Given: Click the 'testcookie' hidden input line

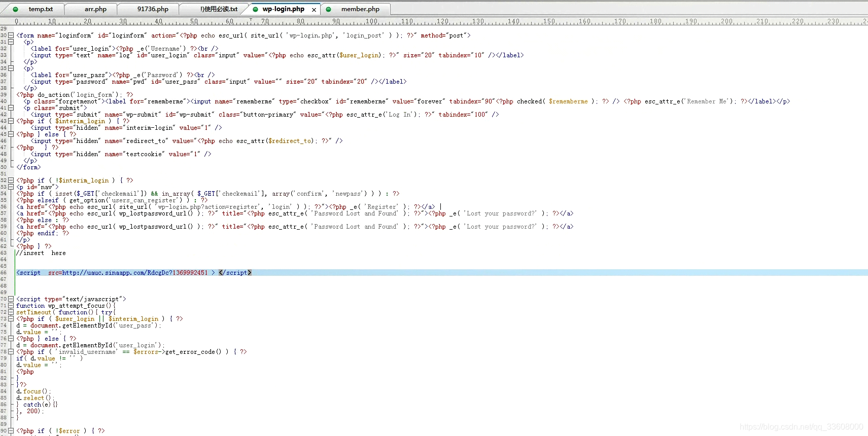Looking at the screenshot, I should click(x=121, y=154).
